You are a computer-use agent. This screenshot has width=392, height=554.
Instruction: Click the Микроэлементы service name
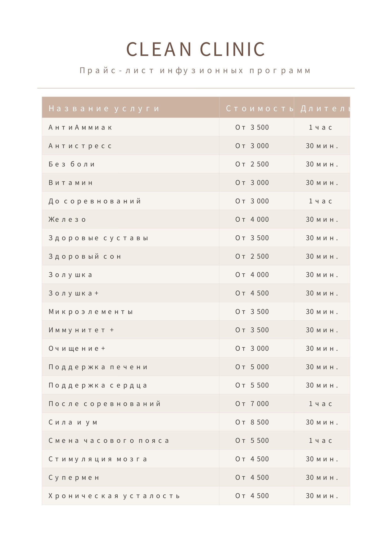point(91,311)
